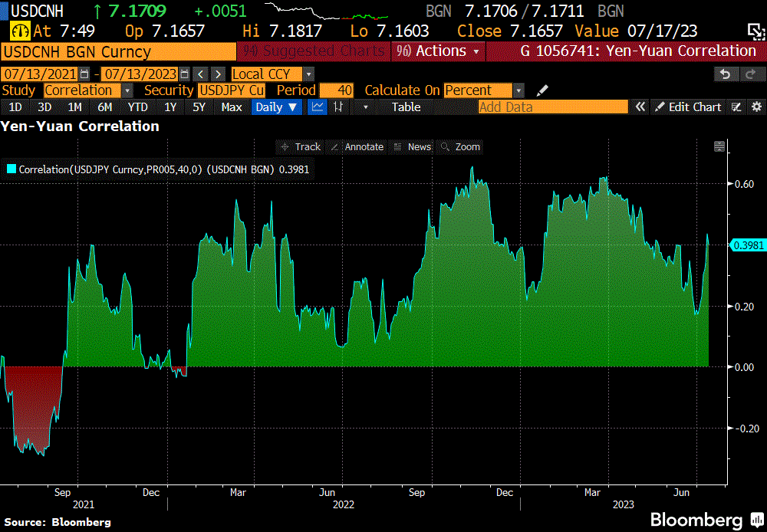Step date range back with left arrow

(200, 74)
